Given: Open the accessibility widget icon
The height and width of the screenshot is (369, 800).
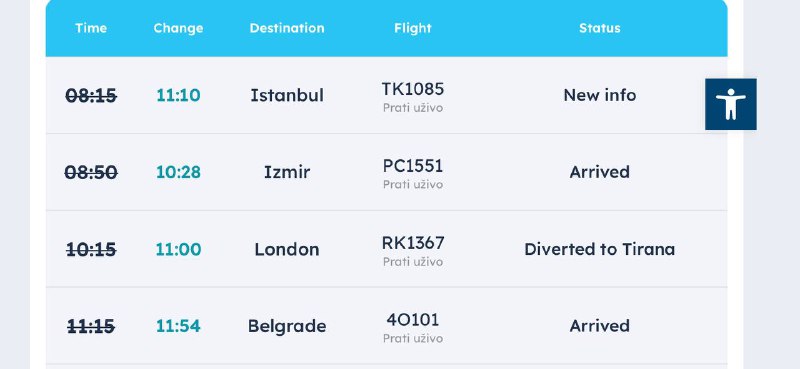Looking at the screenshot, I should pos(731,104).
